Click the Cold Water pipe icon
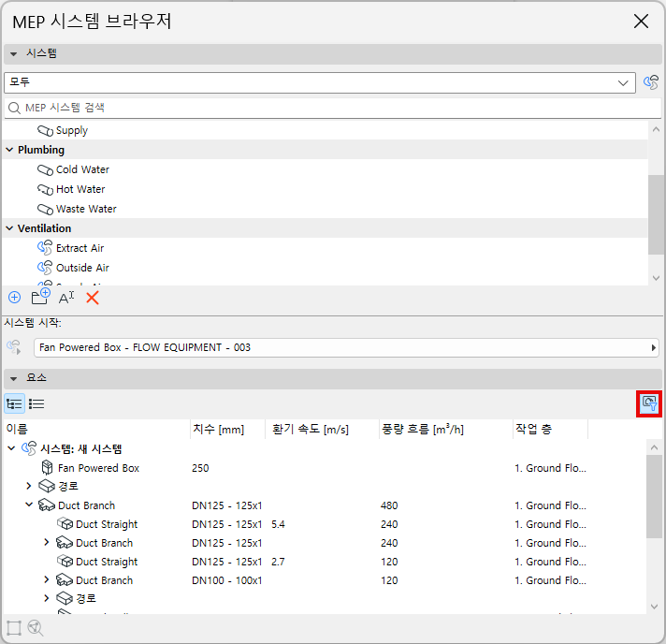666x644 pixels. point(45,169)
